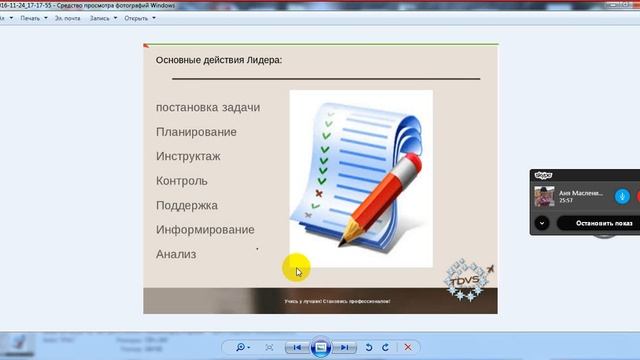Image resolution: width=640 pixels, height=360 pixels.
Task: Click the text постановка задачи
Action: pos(208,107)
